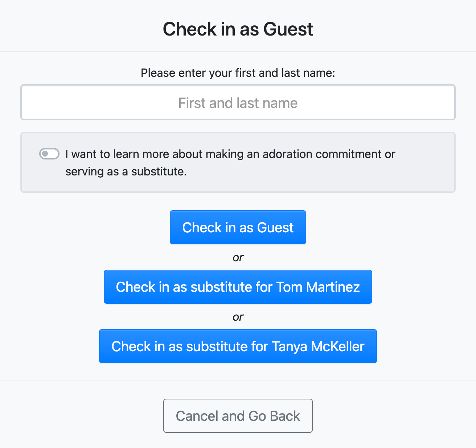Click the second 'or' separator below Tom Martinez
This screenshot has height=448, width=476.
tap(238, 317)
